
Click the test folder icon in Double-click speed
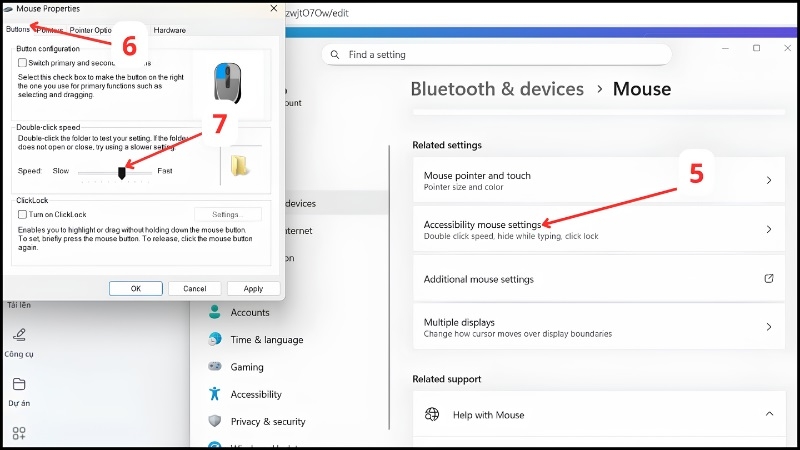coord(239,165)
